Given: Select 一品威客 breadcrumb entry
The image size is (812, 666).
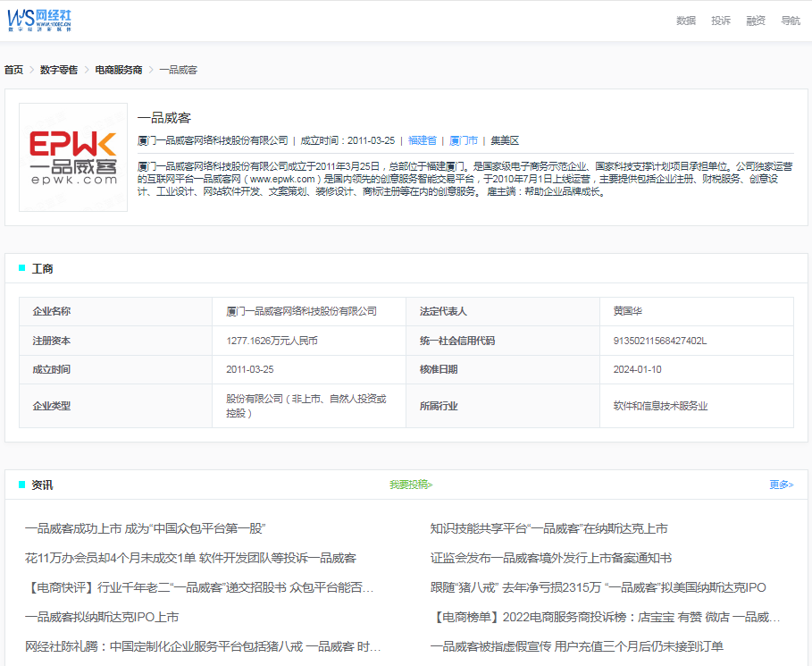Looking at the screenshot, I should [178, 70].
